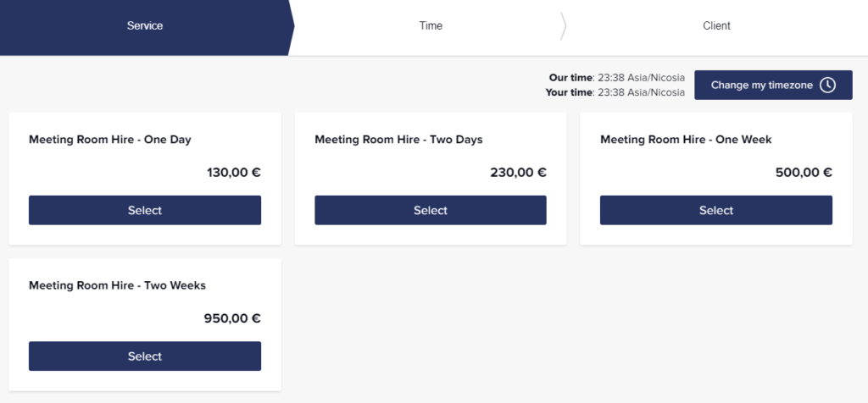Click the 500,00 € price

click(x=804, y=173)
